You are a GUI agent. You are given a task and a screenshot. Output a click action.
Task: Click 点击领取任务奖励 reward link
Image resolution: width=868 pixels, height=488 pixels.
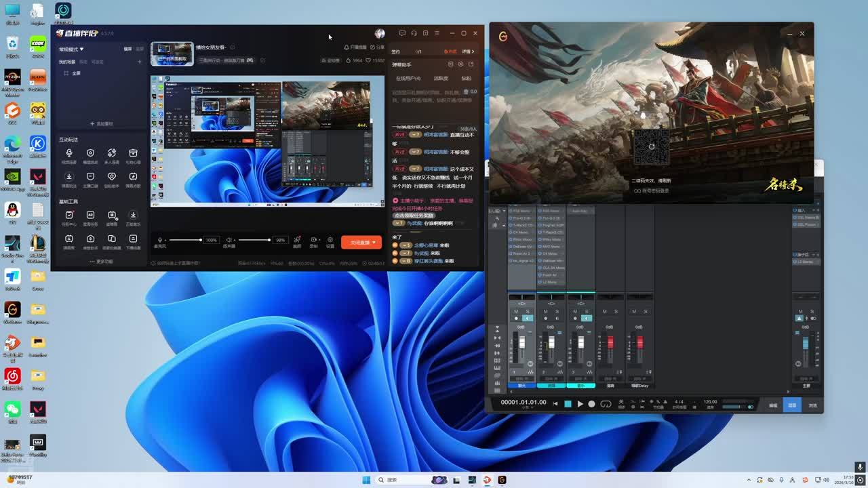click(414, 216)
